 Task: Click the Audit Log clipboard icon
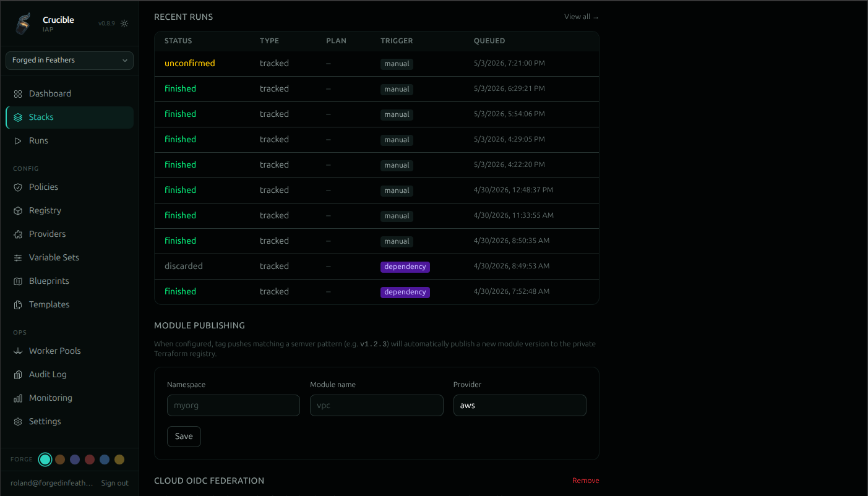coord(18,374)
